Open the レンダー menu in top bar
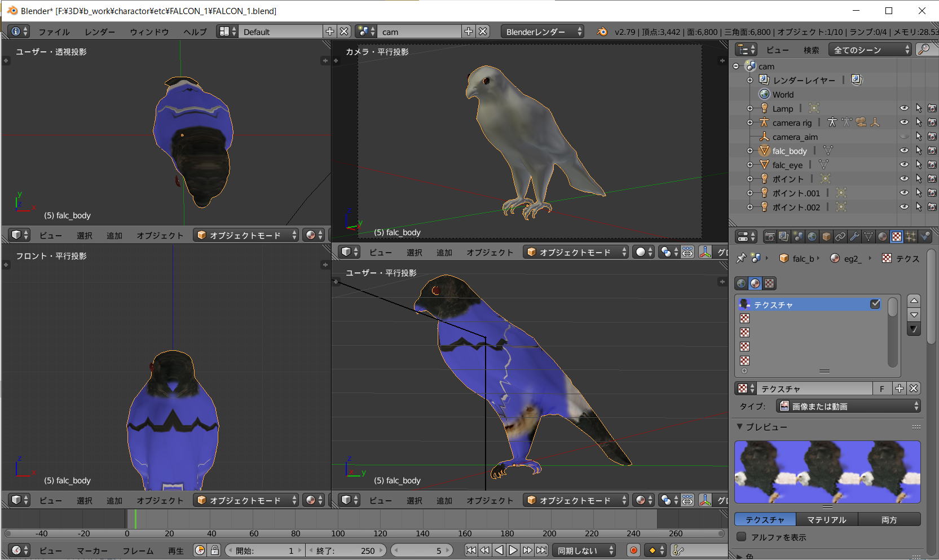 100,32
